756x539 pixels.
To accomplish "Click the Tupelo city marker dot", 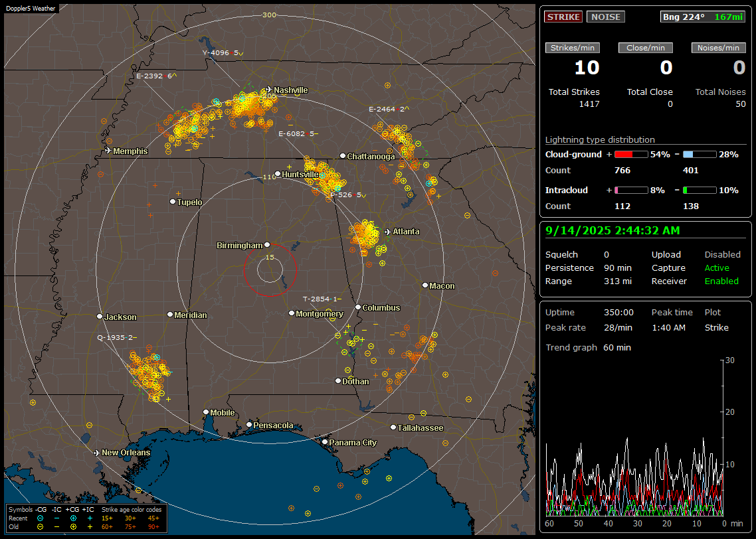I will point(173,201).
